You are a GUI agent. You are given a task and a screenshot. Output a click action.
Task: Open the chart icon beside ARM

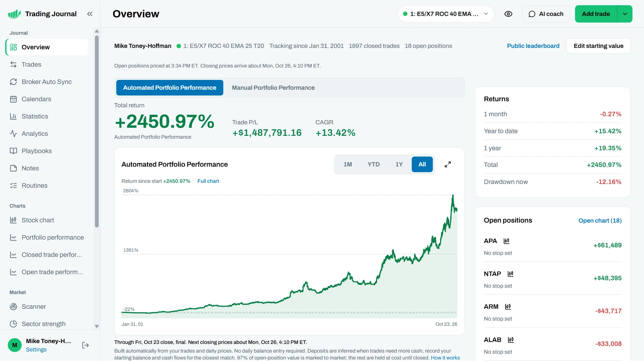tap(508, 307)
